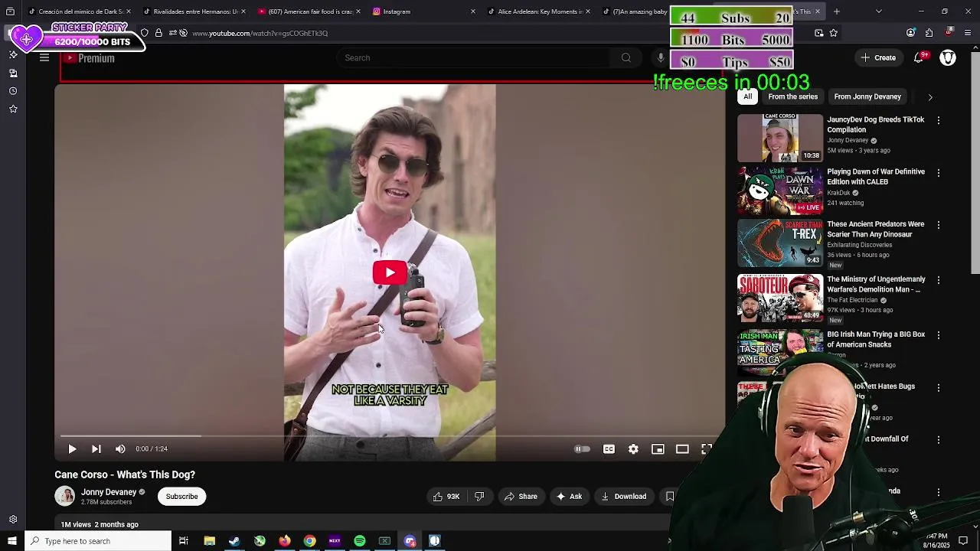Open options for Ministry of Ungentlemanly video
The image size is (980, 551).
click(x=939, y=281)
